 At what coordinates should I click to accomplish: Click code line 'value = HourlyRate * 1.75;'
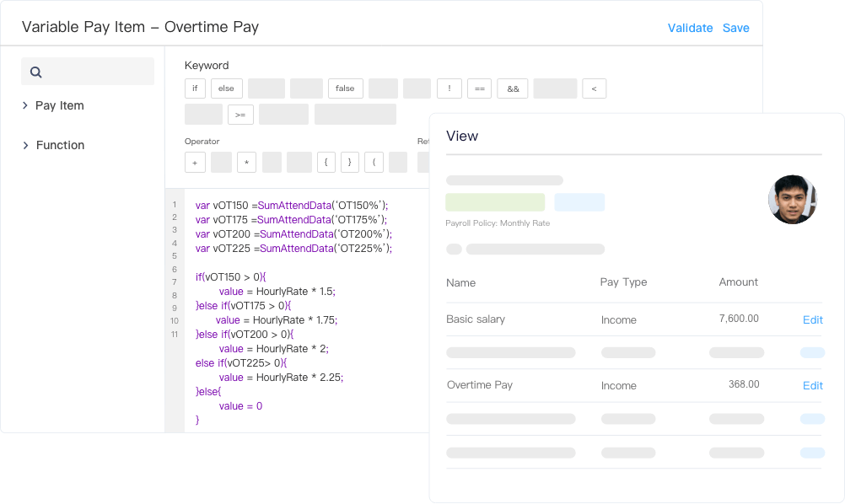click(x=277, y=320)
